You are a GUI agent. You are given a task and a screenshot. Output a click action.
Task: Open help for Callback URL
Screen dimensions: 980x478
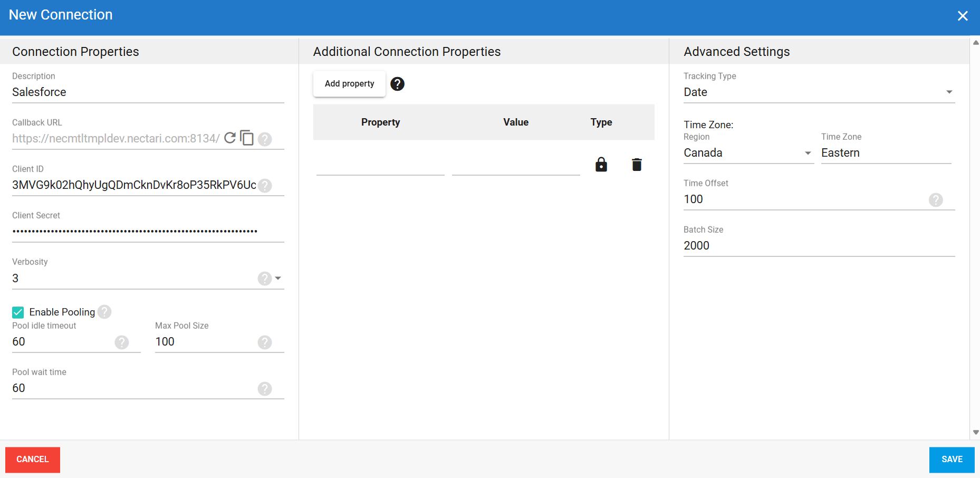pos(265,139)
